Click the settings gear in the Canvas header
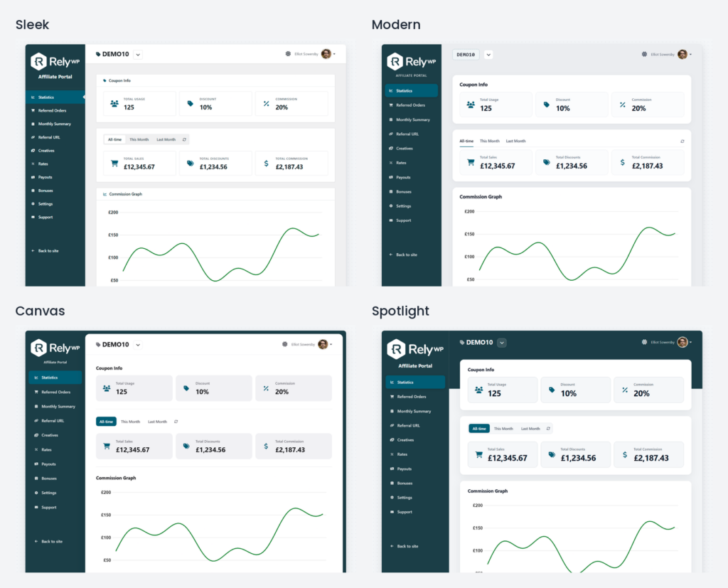The image size is (728, 588). click(x=284, y=344)
